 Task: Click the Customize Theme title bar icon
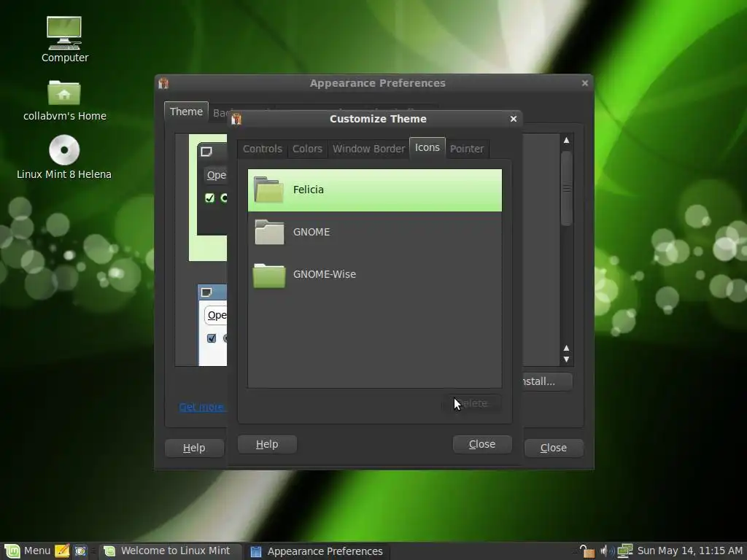236,119
